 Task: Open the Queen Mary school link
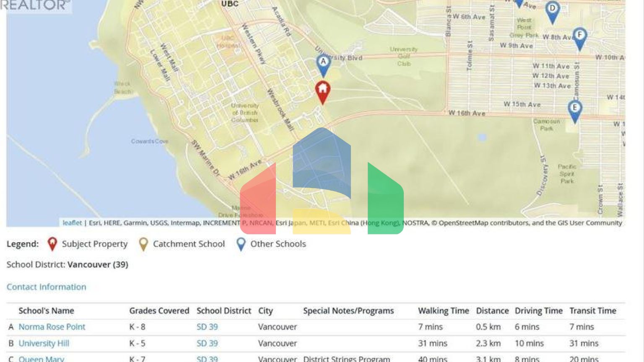[41, 359]
